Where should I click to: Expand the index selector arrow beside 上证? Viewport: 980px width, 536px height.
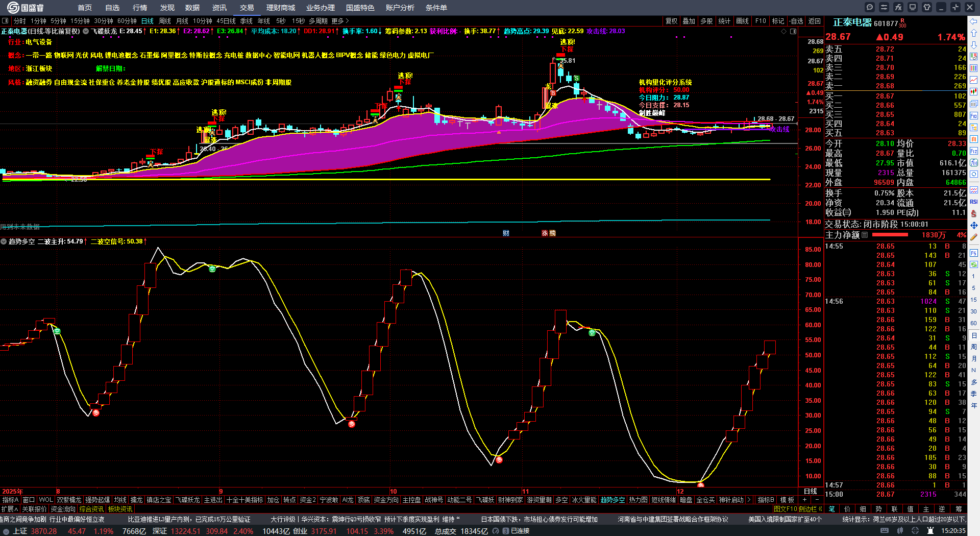coord(6,531)
